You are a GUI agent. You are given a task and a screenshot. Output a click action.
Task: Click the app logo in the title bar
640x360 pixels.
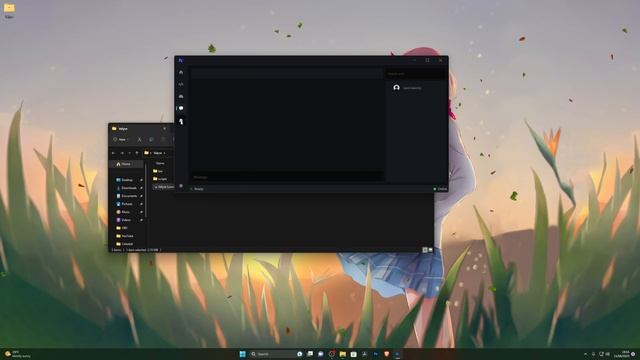pos(180,60)
